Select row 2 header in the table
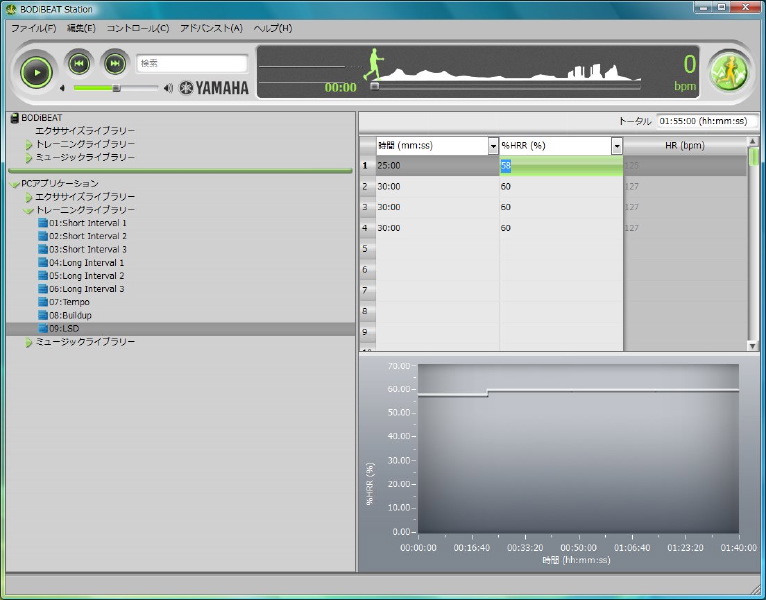This screenshot has width=766, height=600. [x=366, y=186]
